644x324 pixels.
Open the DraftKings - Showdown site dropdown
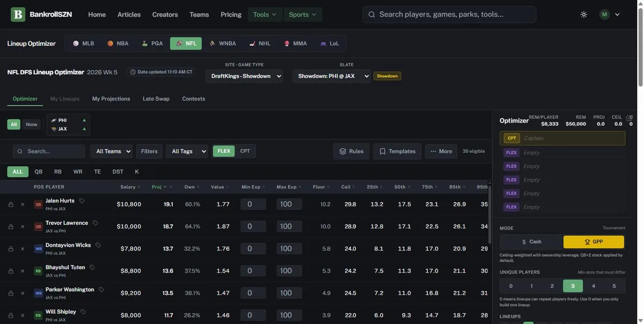point(244,76)
